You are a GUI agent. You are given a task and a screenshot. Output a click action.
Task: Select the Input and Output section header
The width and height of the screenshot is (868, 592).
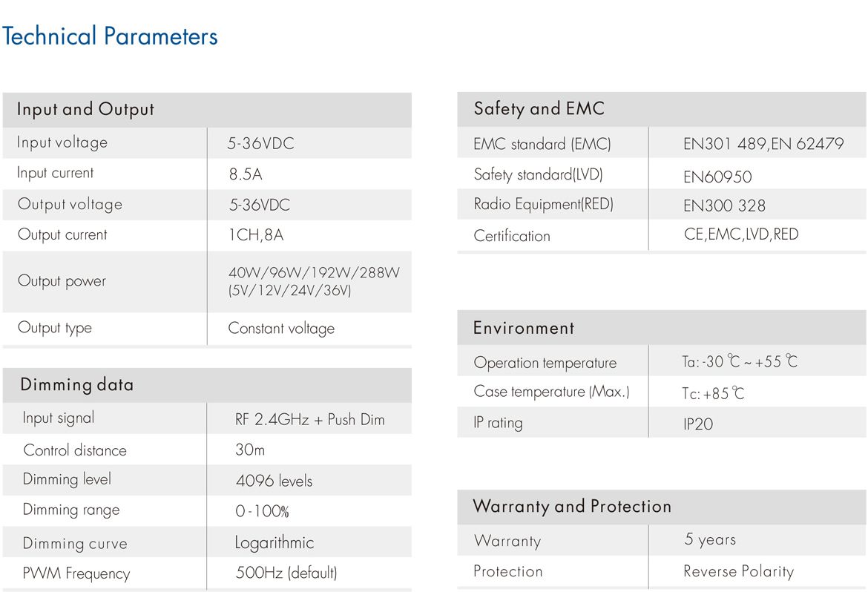tap(207, 110)
